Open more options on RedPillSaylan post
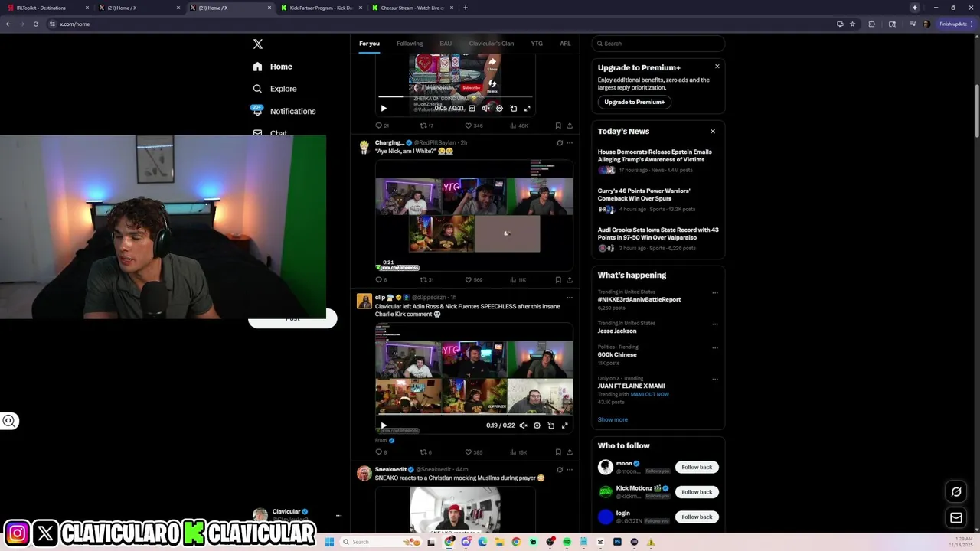Viewport: 980px width, 551px height. pos(569,143)
